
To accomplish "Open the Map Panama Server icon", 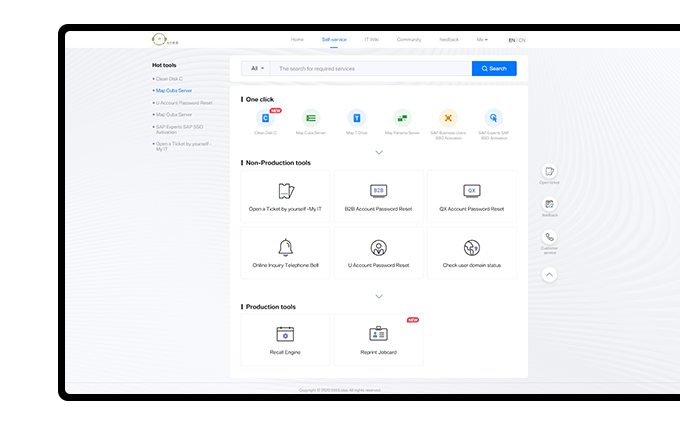I will (402, 118).
